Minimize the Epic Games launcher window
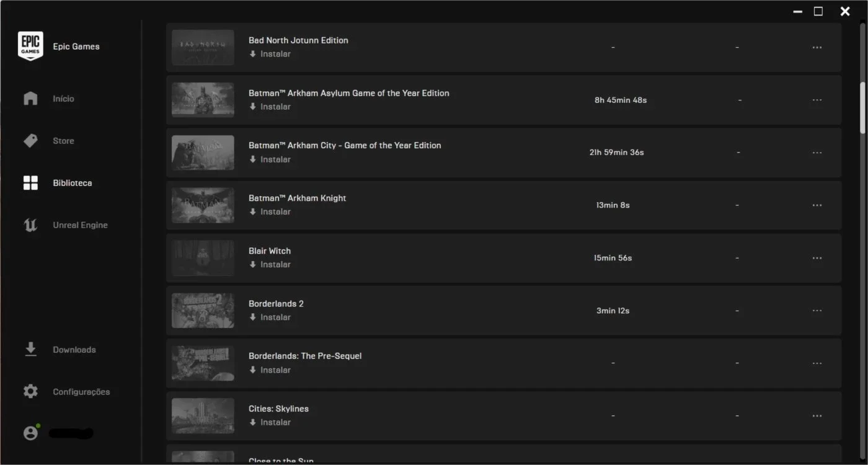Viewport: 868px width, 465px height. tap(798, 11)
